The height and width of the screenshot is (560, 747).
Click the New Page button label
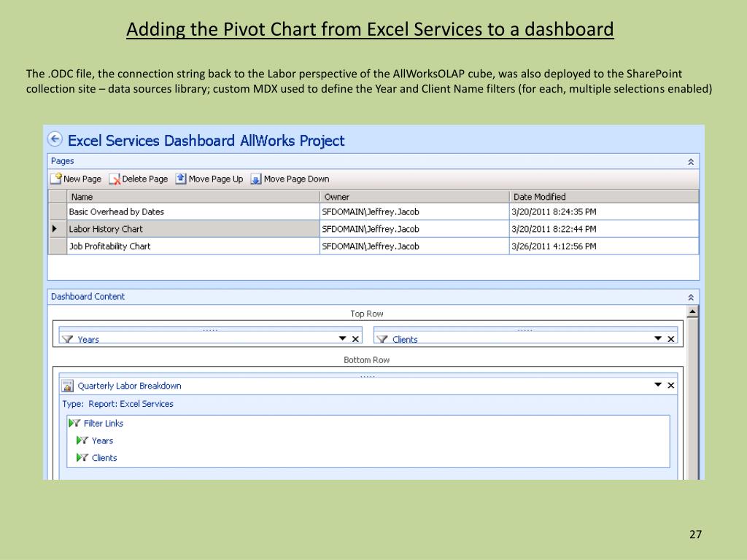point(82,179)
